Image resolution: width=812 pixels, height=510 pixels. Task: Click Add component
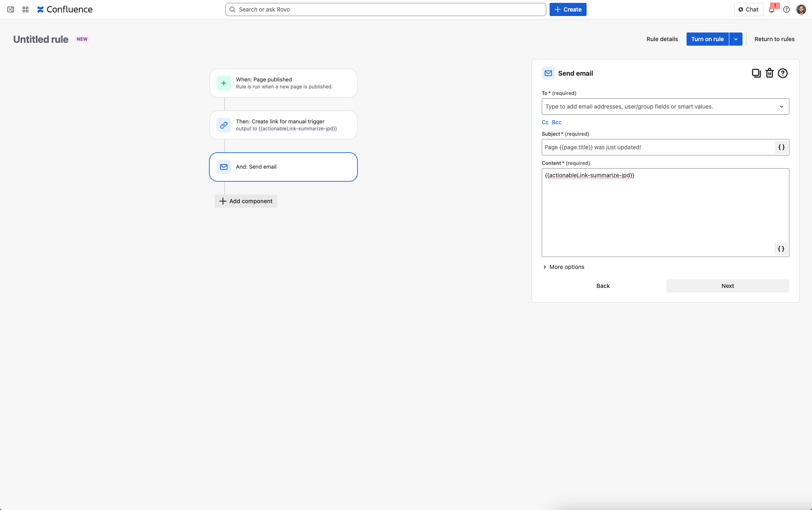coord(246,201)
